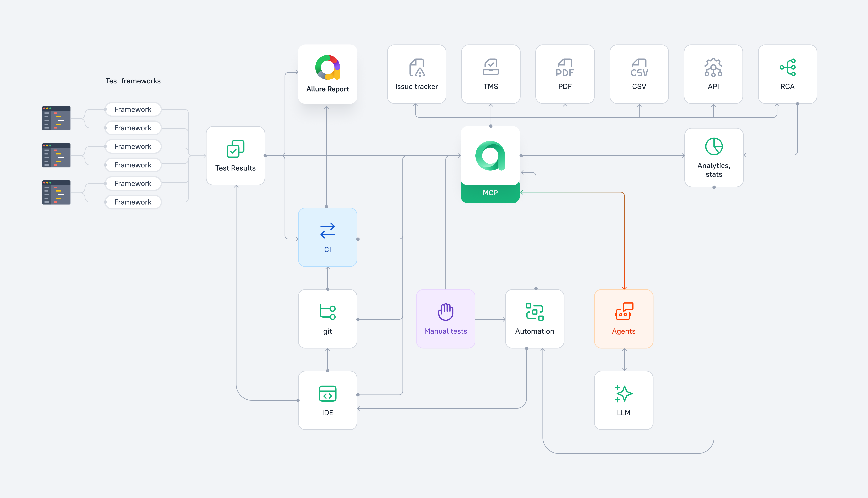This screenshot has width=868, height=498.
Task: Click the API gear-nodes icon
Action: click(x=713, y=67)
